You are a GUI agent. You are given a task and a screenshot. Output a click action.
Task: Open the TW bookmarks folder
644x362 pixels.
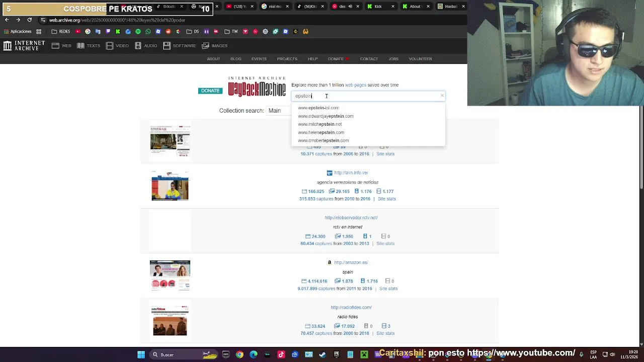click(x=231, y=32)
